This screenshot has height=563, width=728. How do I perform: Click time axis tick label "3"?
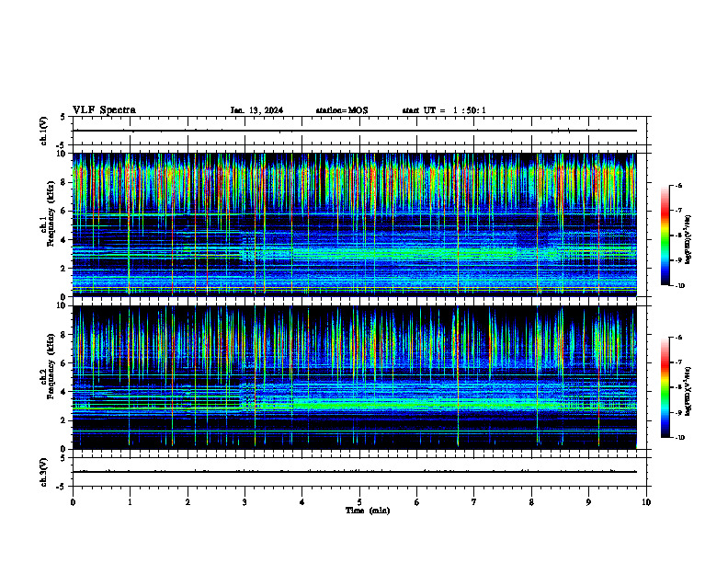[x=245, y=502]
